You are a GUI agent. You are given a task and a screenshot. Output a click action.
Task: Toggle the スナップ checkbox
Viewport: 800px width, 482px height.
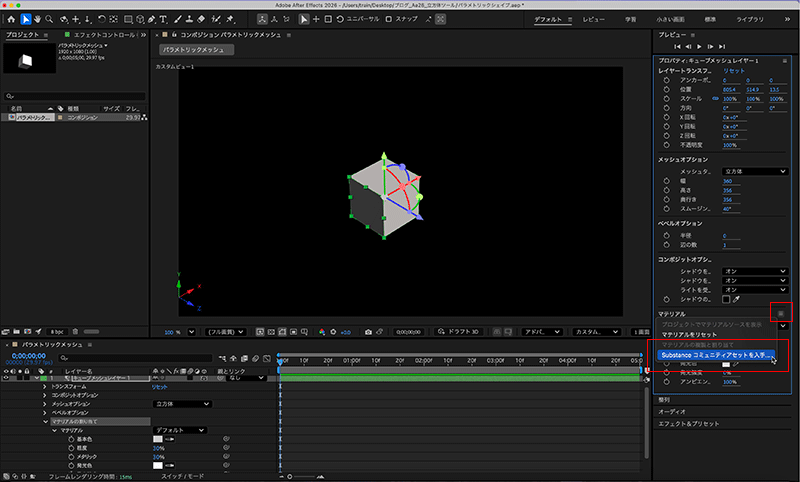[389, 18]
